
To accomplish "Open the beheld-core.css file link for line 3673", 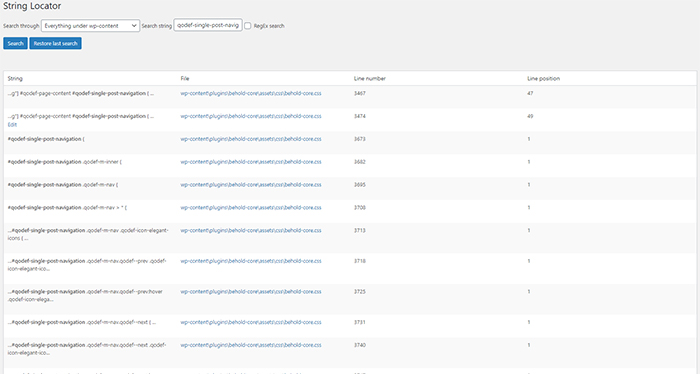I will 251,139.
